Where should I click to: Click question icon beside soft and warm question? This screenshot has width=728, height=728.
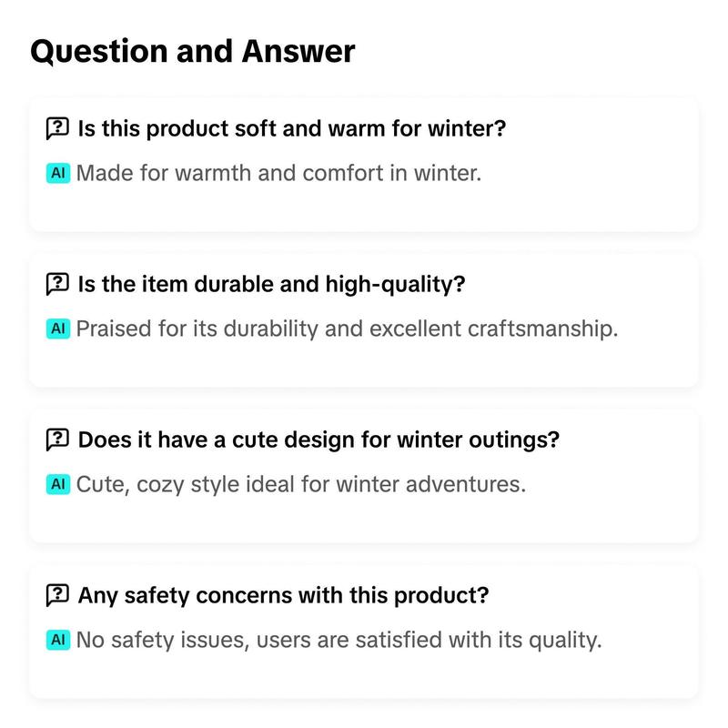(57, 128)
